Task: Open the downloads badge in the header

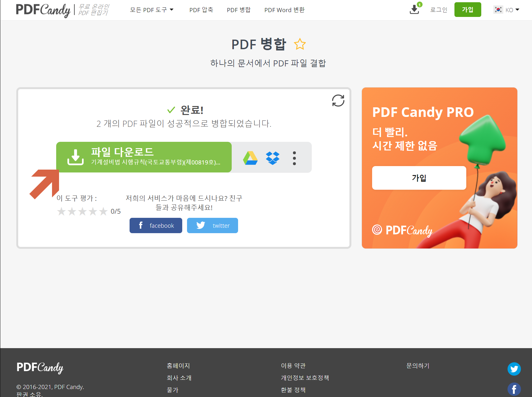Action: pyautogui.click(x=414, y=10)
